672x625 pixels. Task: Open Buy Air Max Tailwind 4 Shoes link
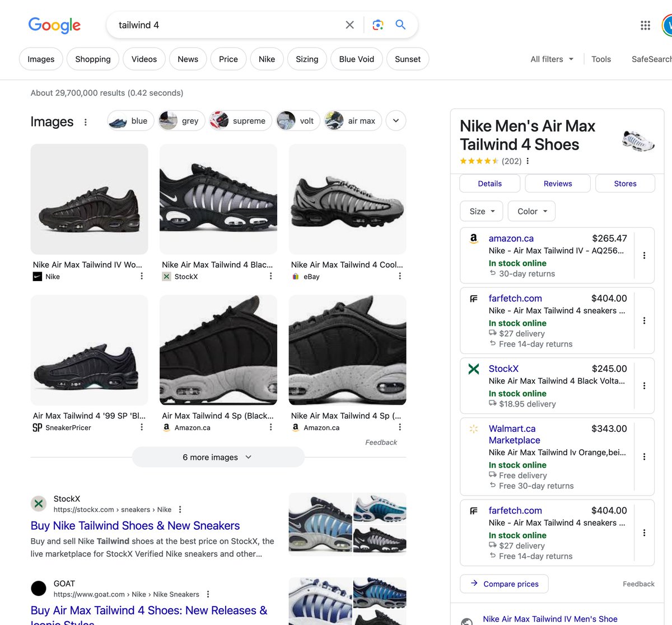(149, 616)
